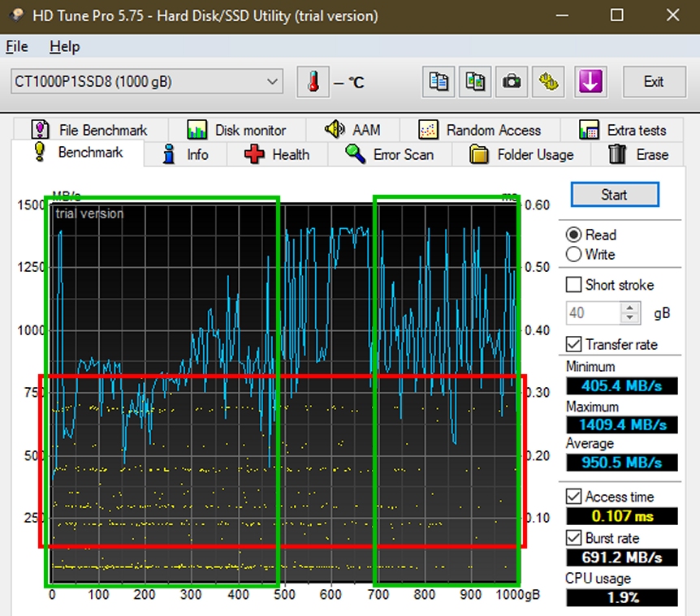Screen dimensions: 700x616
Task: Click the 0.107 ms access time value
Action: coord(622,516)
